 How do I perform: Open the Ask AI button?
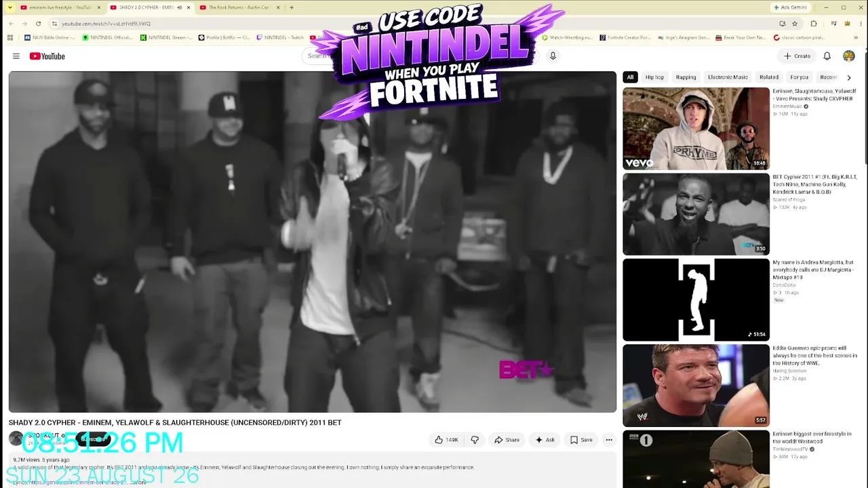pos(545,440)
